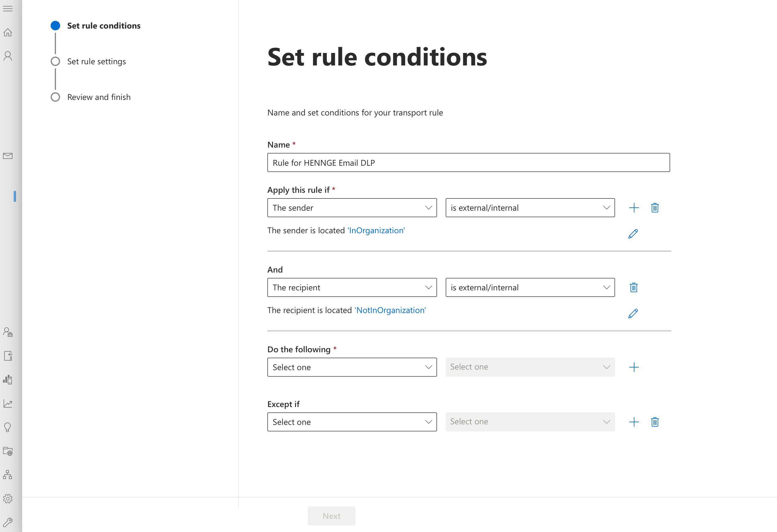Open the Settings gear in the sidebar

(8, 499)
